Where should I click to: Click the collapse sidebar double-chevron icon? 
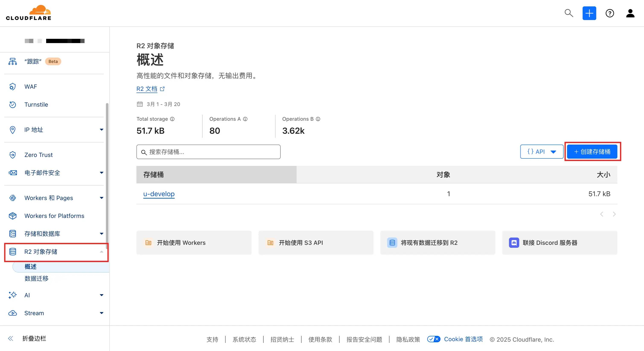click(10, 338)
